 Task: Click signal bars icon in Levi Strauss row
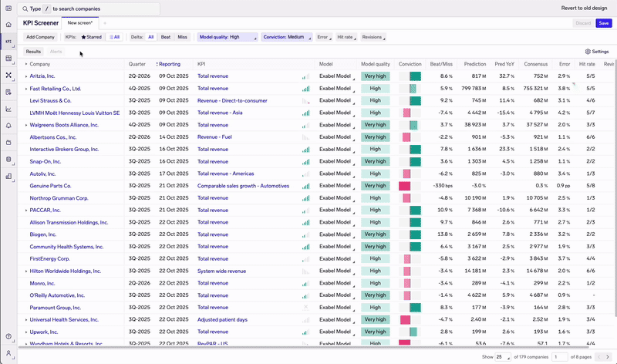click(305, 101)
